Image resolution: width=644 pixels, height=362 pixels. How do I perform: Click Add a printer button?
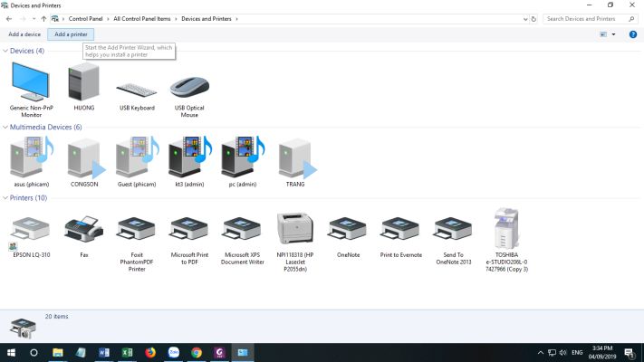(71, 34)
